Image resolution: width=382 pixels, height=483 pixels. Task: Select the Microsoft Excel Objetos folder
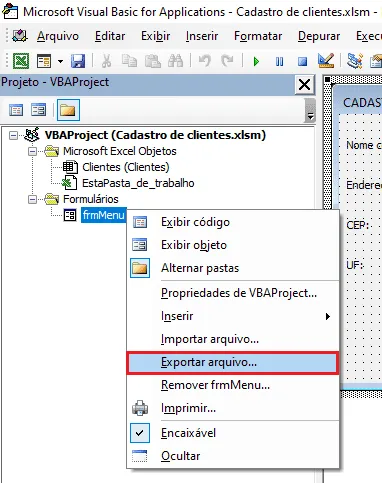point(120,151)
